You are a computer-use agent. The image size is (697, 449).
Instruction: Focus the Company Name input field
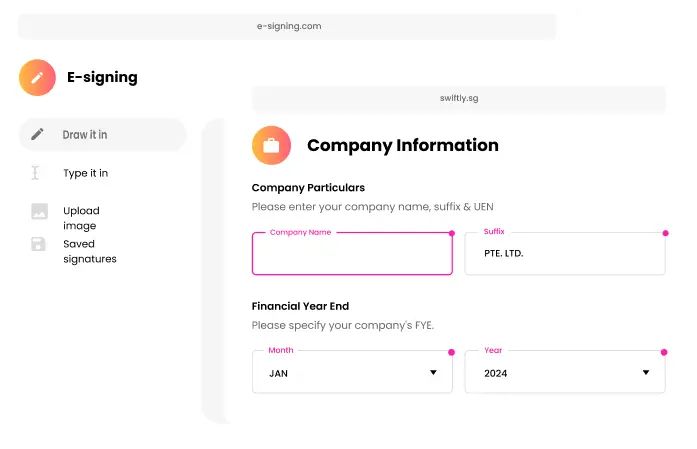point(352,254)
